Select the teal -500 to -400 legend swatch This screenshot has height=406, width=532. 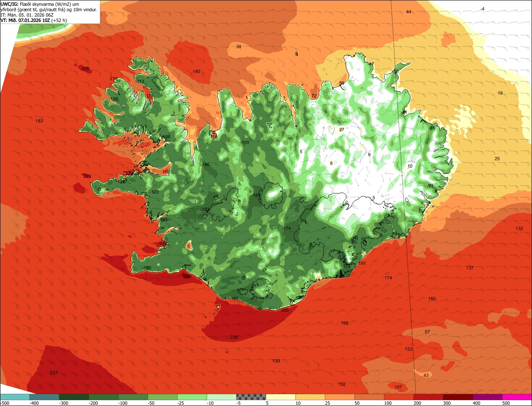click(x=15, y=397)
